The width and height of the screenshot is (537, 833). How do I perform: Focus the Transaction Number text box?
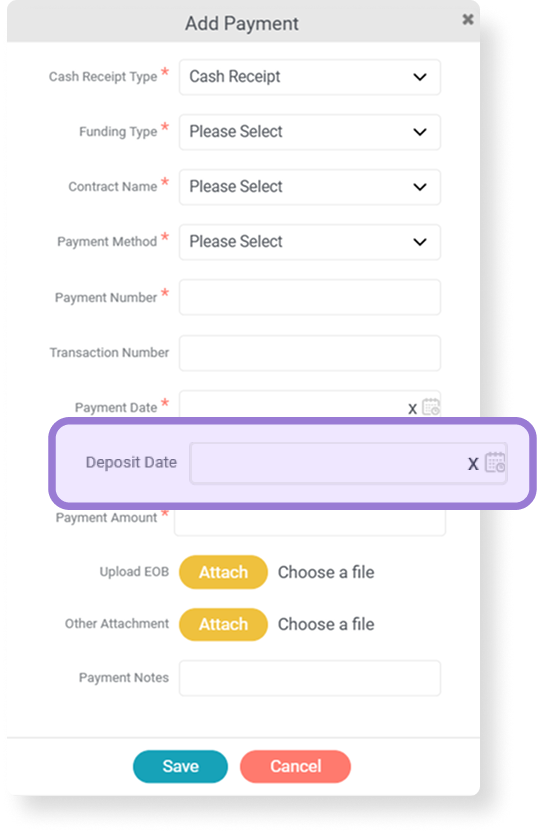(x=310, y=353)
